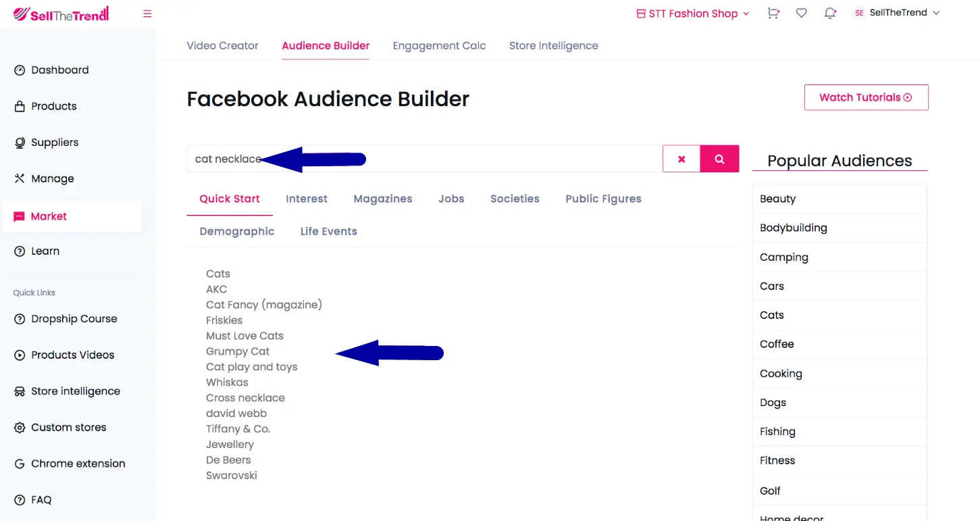Viewport: 980px width, 521px height.
Task: Run search with the magnifier button
Action: (x=720, y=159)
